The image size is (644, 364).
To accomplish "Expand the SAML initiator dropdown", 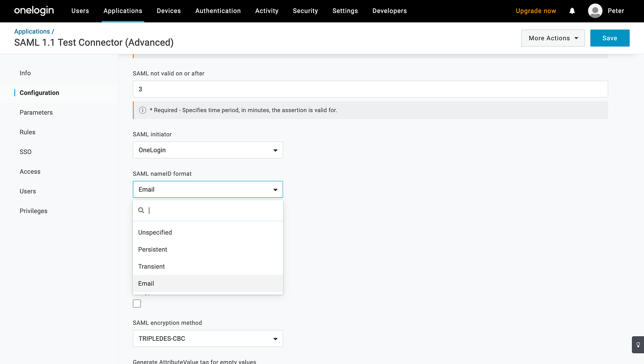I will click(208, 150).
